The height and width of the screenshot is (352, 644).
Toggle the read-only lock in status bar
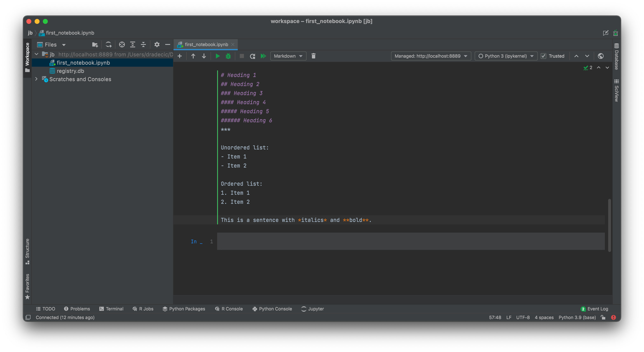(x=603, y=317)
